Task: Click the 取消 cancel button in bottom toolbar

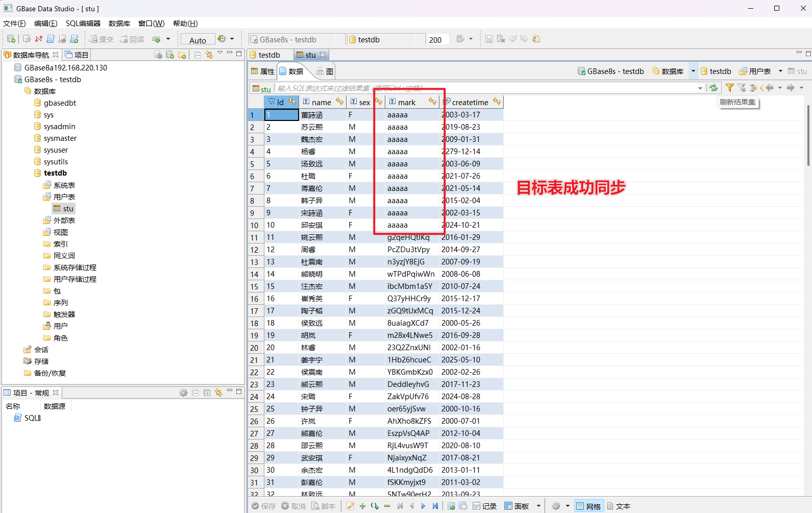Action: [x=293, y=506]
